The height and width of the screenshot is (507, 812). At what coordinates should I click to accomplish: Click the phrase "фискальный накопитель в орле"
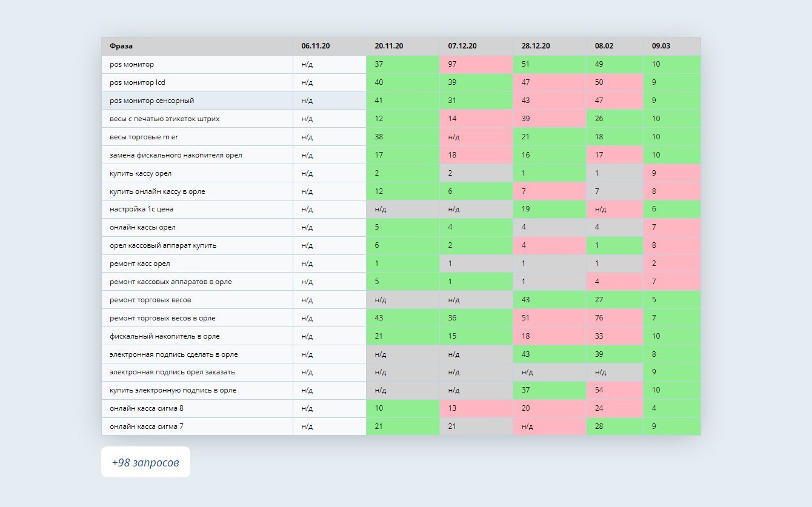(x=165, y=336)
